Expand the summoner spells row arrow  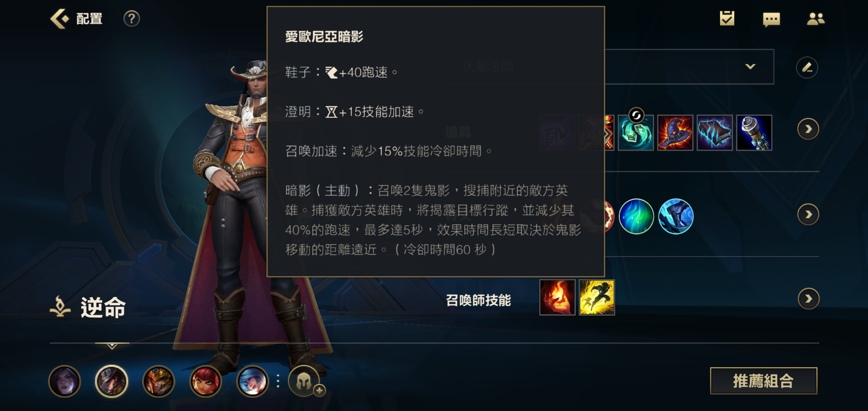(808, 299)
